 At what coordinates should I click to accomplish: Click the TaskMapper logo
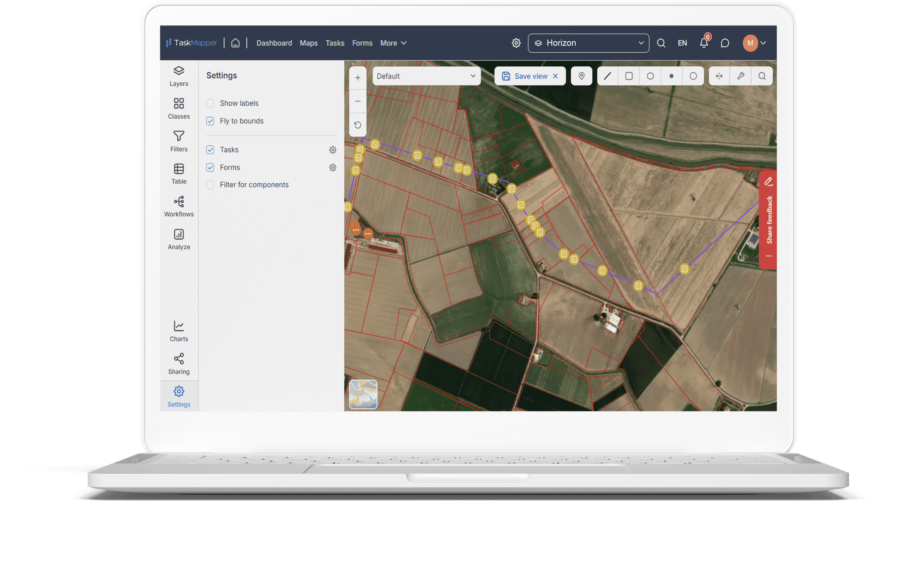pyautogui.click(x=192, y=43)
